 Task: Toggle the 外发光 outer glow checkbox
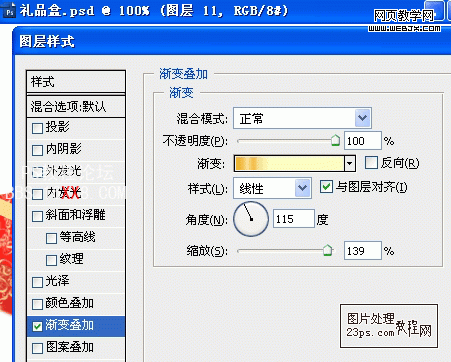pyautogui.click(x=37, y=172)
